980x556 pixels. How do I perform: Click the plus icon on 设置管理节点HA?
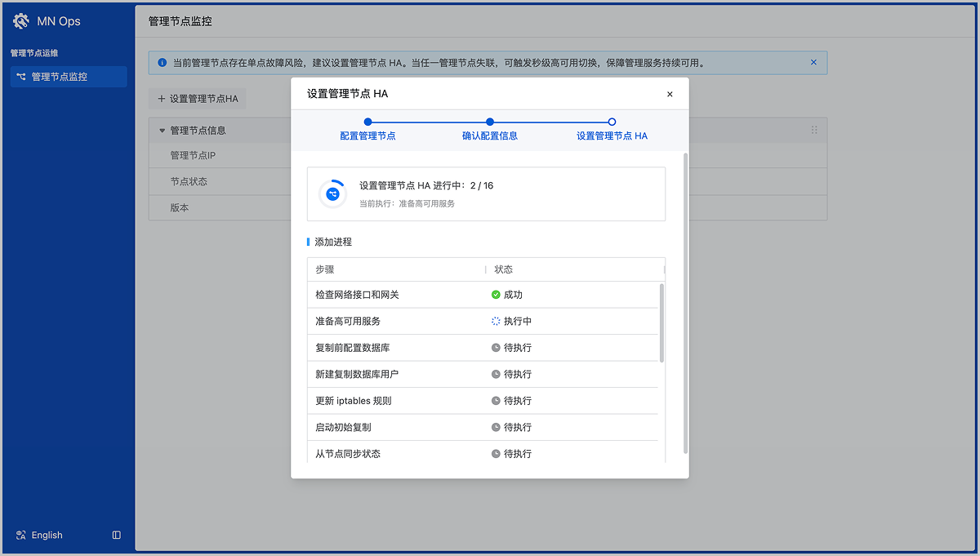pos(161,99)
